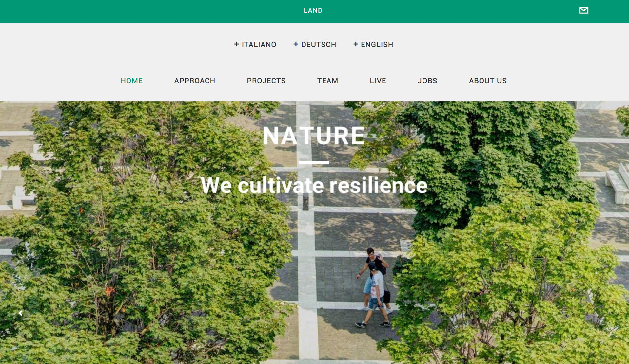Go to the HOME page

pyautogui.click(x=131, y=81)
